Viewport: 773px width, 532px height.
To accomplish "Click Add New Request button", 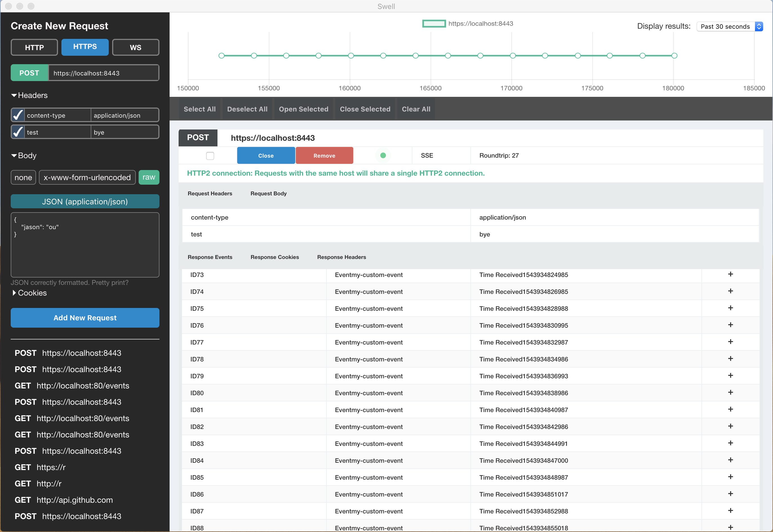I will point(85,318).
